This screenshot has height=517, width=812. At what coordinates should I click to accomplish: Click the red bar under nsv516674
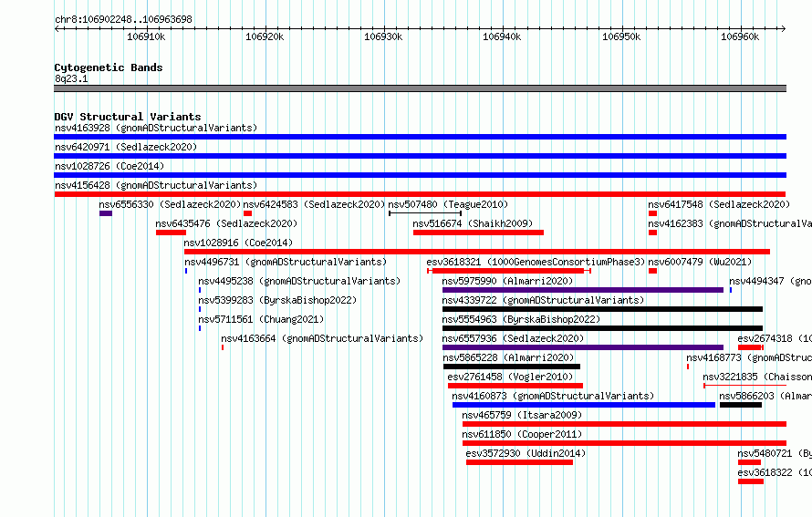pos(478,233)
